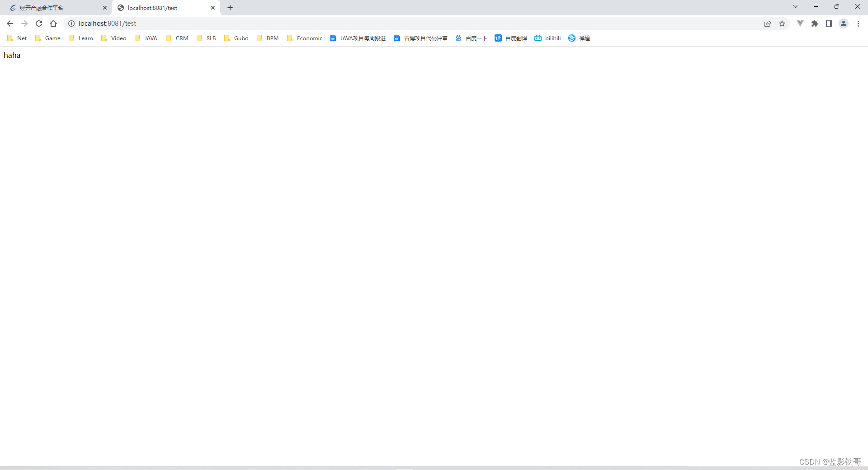This screenshot has height=470, width=868.
Task: Go back to the previous page
Action: pyautogui.click(x=10, y=23)
